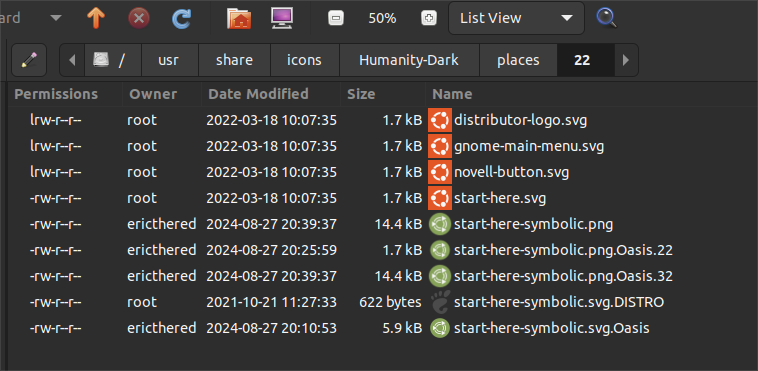This screenshot has height=371, width=758.
Task: Click the path bar right scroll arrow
Action: coord(626,60)
